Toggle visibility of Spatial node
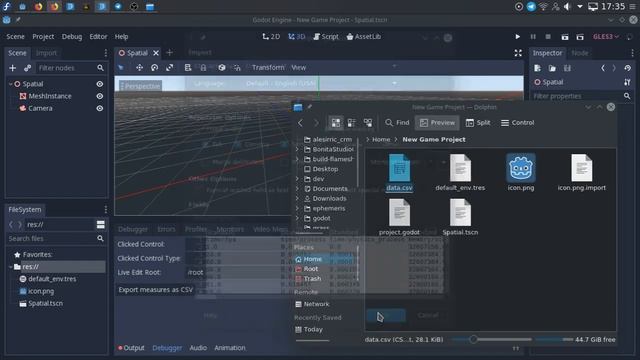 point(100,84)
